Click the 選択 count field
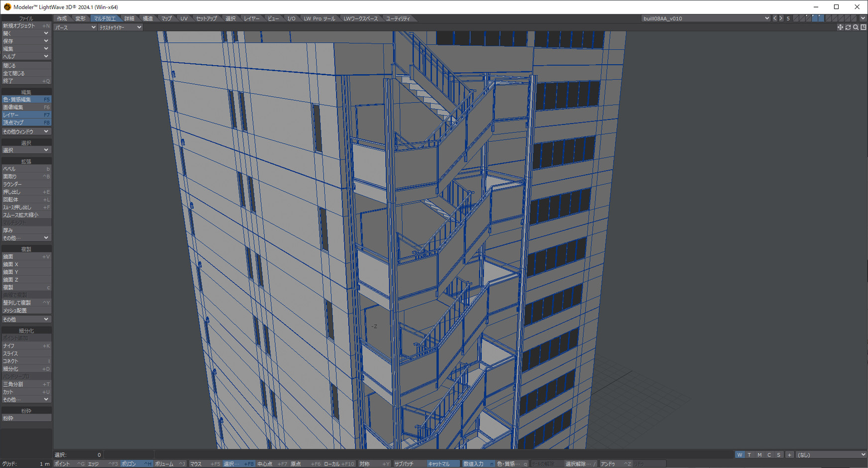This screenshot has height=468, width=868. (79, 455)
